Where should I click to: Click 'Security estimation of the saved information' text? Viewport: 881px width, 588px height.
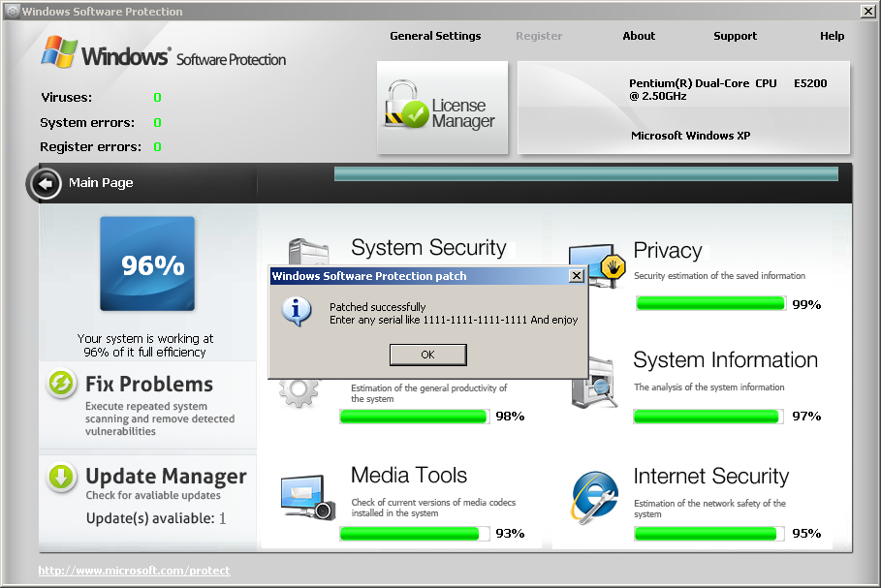pyautogui.click(x=719, y=276)
